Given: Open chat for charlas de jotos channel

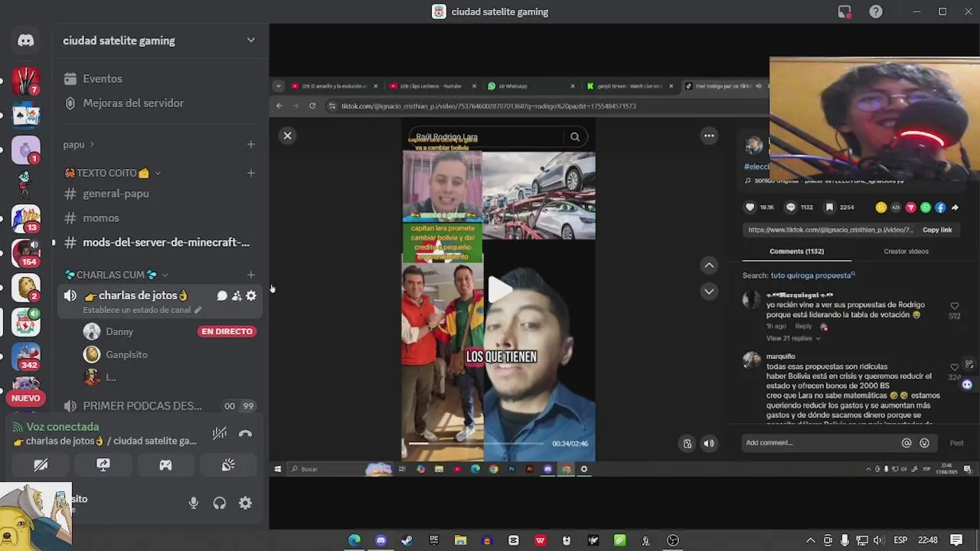Looking at the screenshot, I should tap(222, 295).
